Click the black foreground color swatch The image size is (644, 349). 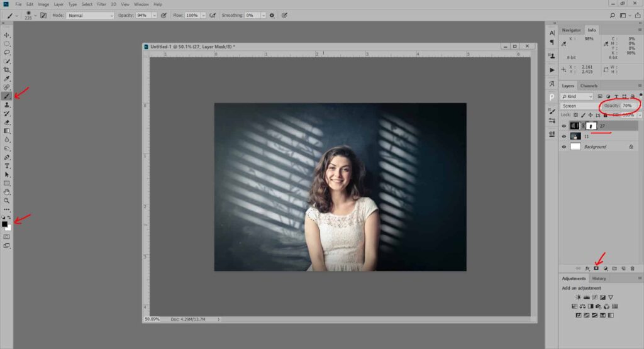[5, 224]
